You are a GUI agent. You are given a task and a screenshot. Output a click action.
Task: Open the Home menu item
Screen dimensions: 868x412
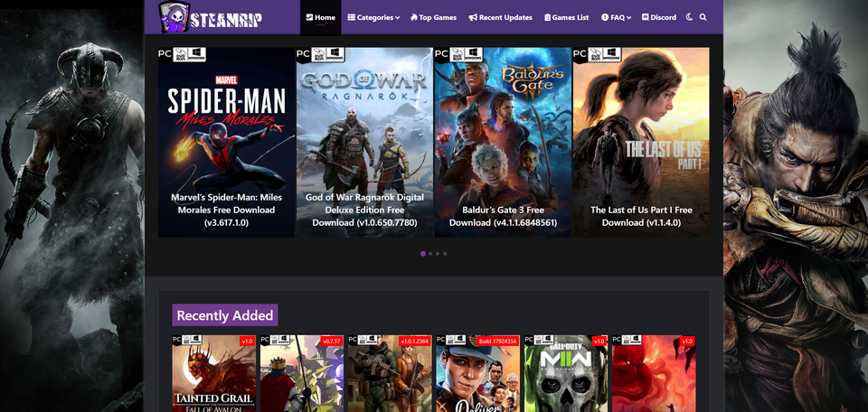click(320, 17)
